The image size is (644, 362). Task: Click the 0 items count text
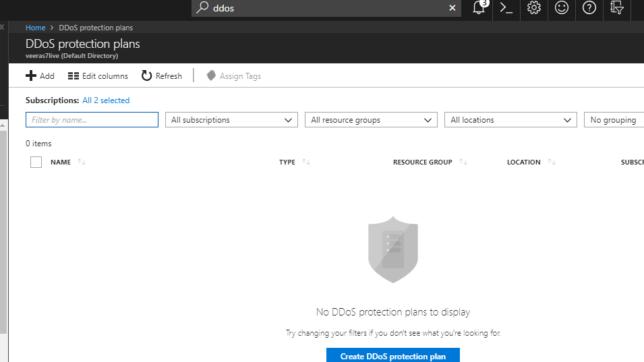tap(38, 144)
